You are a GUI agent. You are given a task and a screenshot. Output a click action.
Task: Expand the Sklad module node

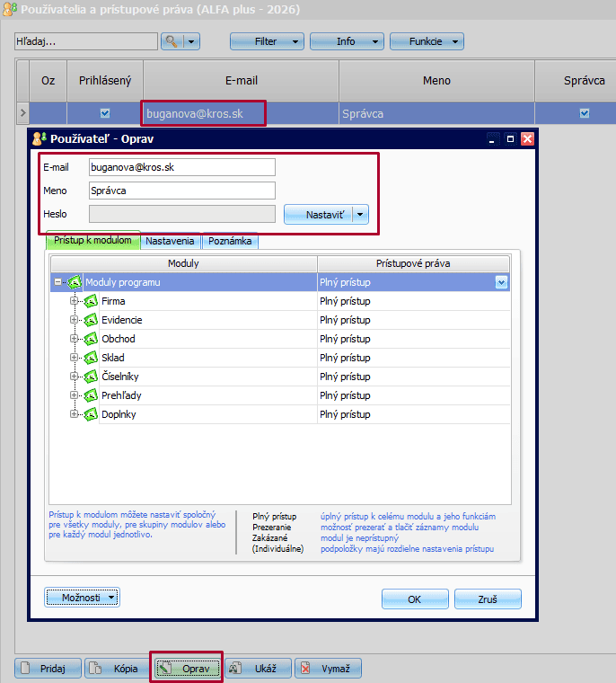pos(74,357)
